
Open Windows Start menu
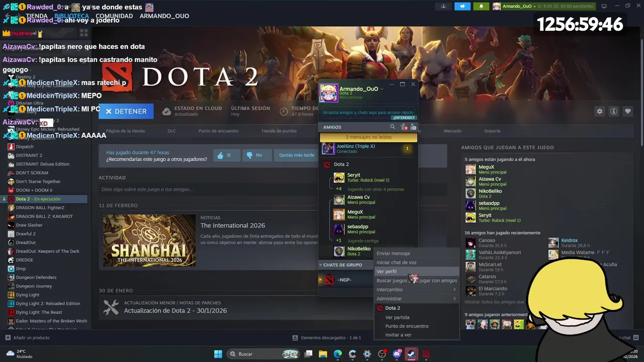218,354
